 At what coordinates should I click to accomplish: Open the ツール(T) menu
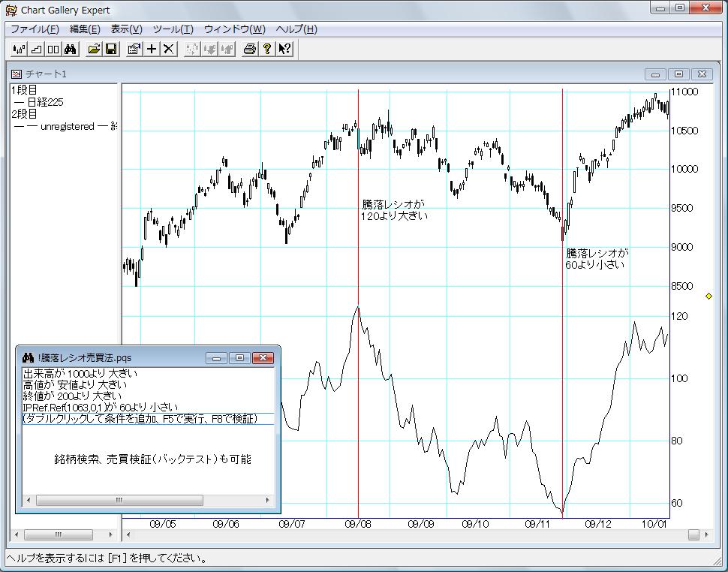click(173, 29)
